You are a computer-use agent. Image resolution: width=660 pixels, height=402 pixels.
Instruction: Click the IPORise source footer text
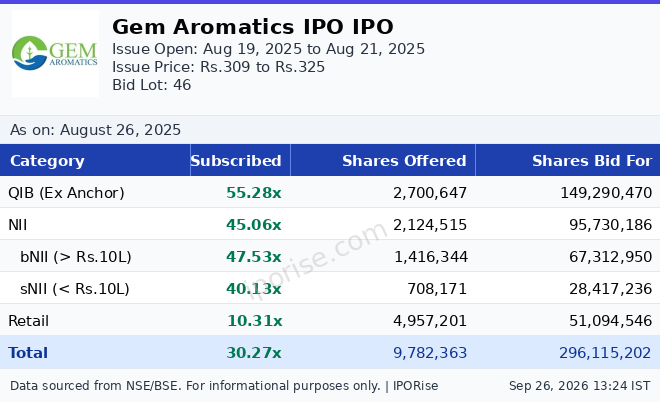(224, 386)
